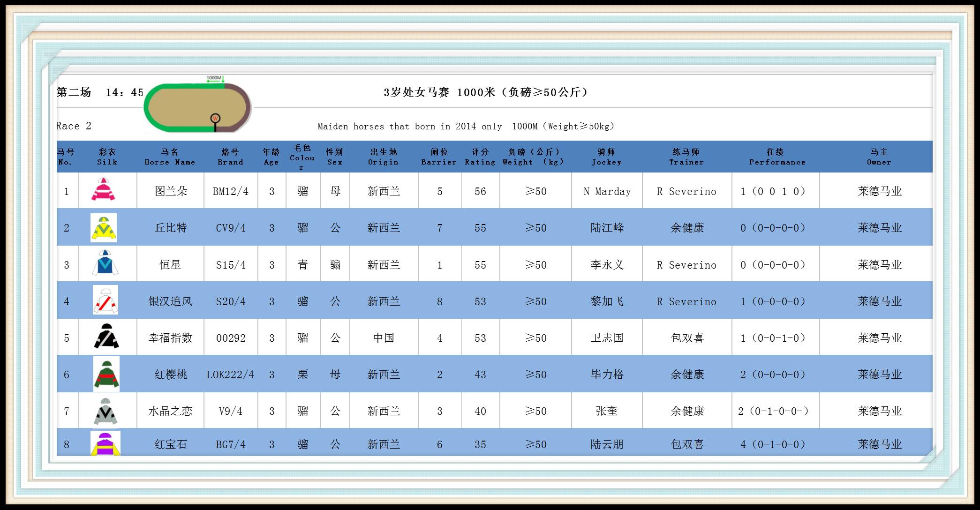
Task: Click trainer 包双喜 in 幸福指数 row
Action: (x=687, y=338)
